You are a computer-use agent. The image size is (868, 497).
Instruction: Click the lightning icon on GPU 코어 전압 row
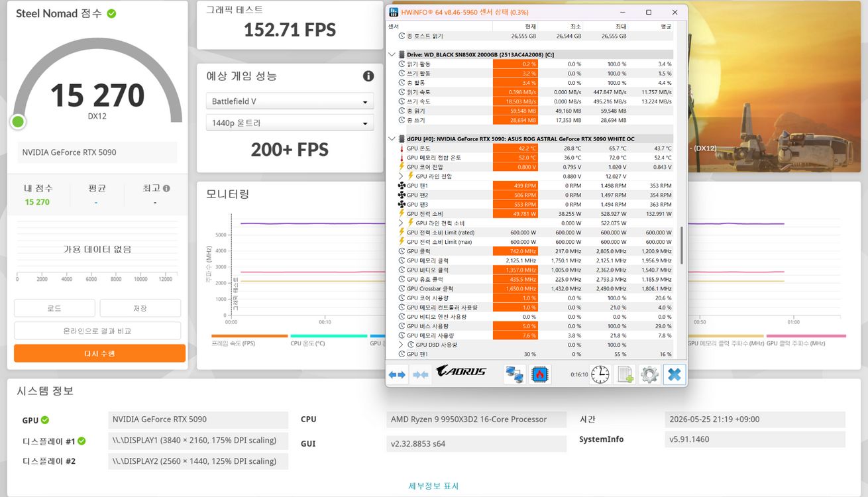tap(402, 167)
